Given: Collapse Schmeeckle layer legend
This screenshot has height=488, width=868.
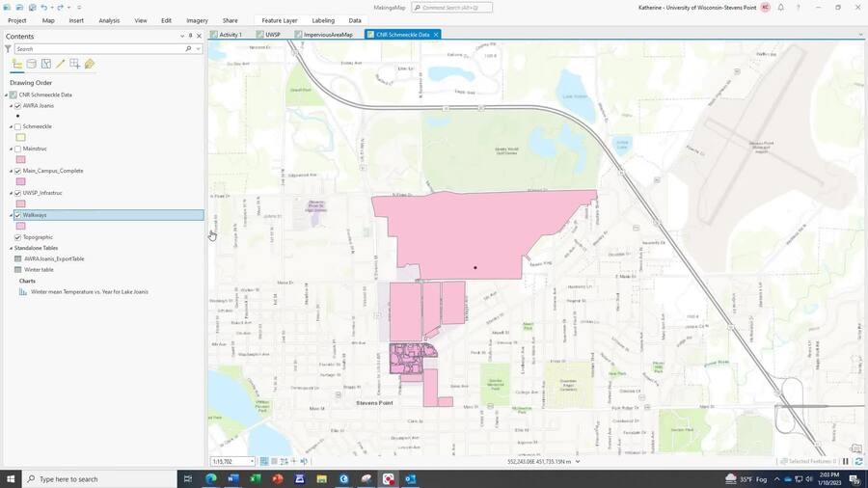Looking at the screenshot, I should [11, 126].
